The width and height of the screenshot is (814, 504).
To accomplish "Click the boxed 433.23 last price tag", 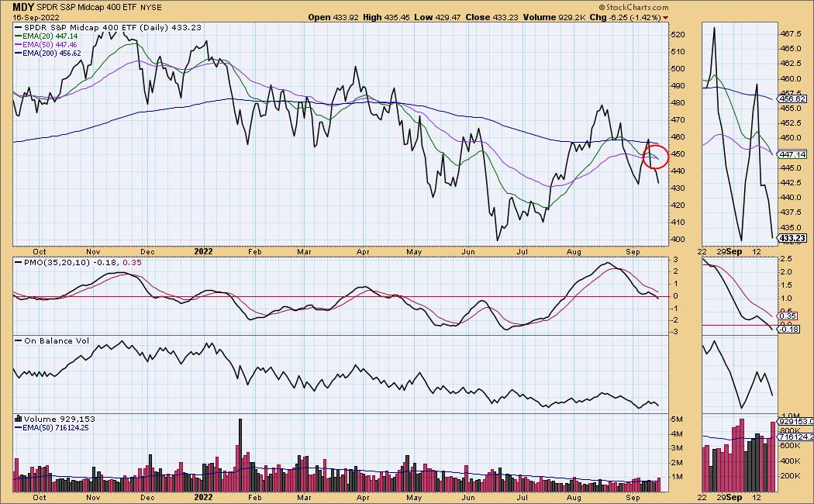I will pyautogui.click(x=793, y=238).
